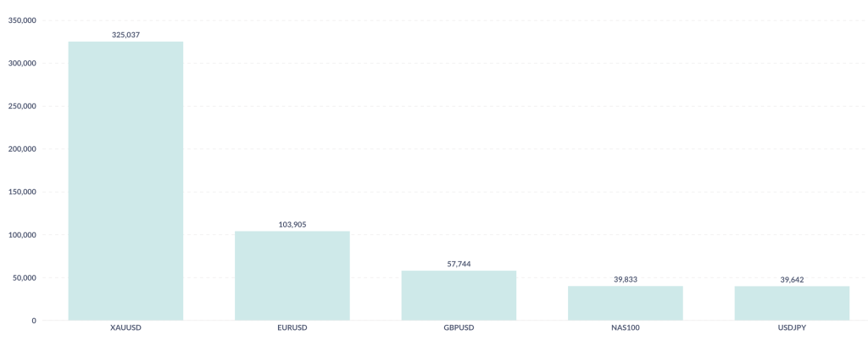Screen dimensions: 868x341
Task: Click the USDJPY bar
Action: tap(792, 303)
